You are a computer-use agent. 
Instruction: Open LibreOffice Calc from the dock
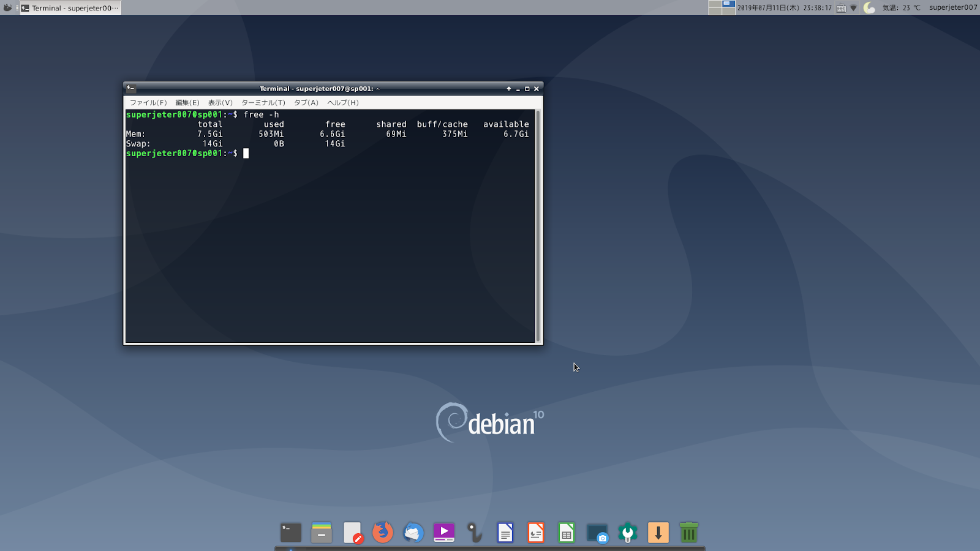coord(566,533)
